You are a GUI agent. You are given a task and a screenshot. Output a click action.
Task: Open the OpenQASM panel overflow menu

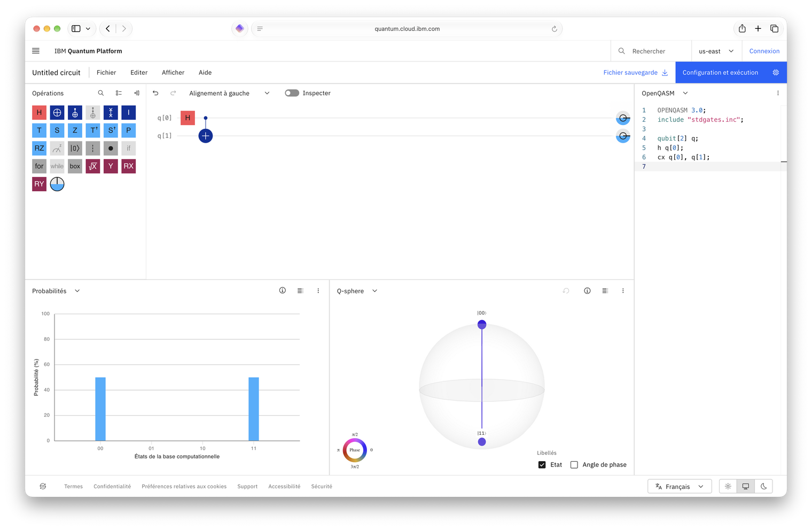[x=778, y=93]
